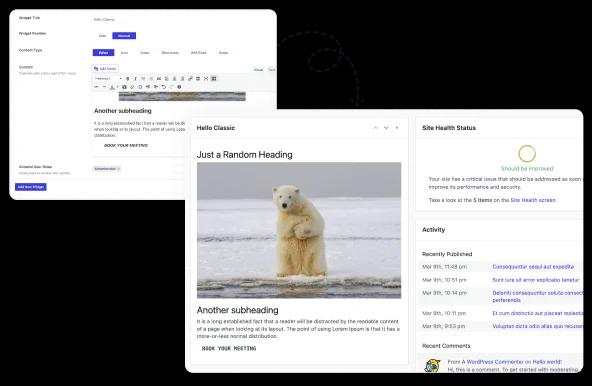Center-align the editor text
The image size is (592, 386).
tap(174, 79)
